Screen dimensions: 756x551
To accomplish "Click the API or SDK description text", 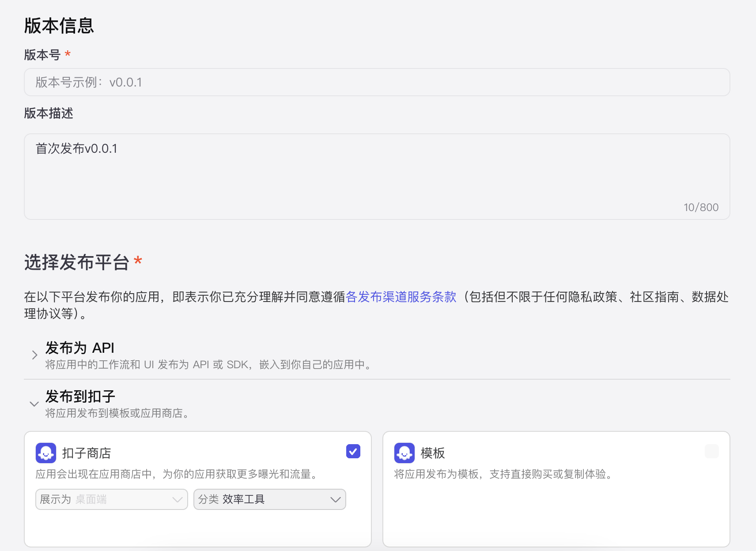I will (209, 365).
